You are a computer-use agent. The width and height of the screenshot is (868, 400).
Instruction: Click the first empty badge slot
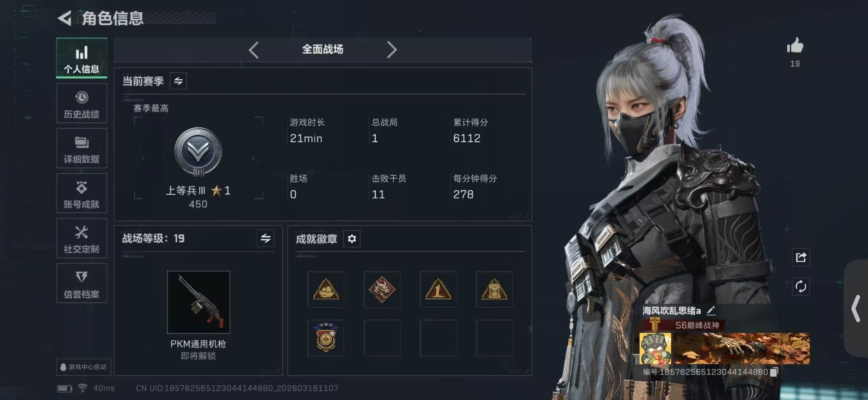click(382, 338)
